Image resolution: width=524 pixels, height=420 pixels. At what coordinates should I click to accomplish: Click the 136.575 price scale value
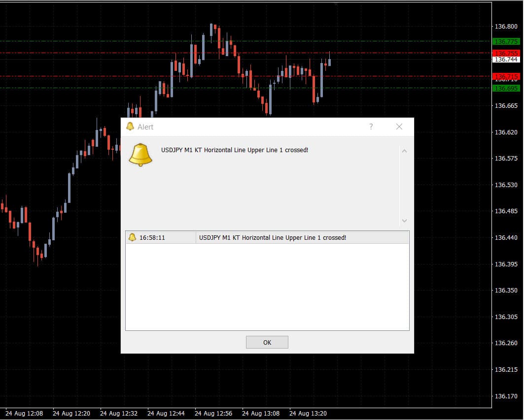point(506,159)
